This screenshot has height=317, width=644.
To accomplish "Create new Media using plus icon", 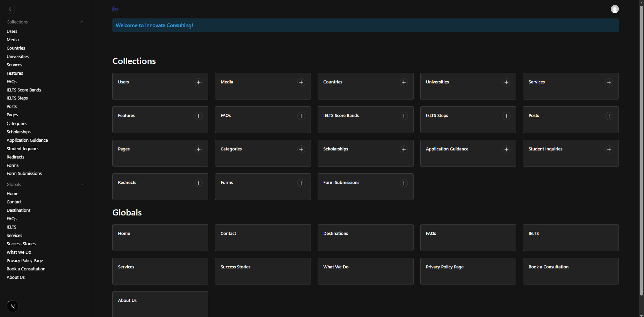I will pos(301,82).
